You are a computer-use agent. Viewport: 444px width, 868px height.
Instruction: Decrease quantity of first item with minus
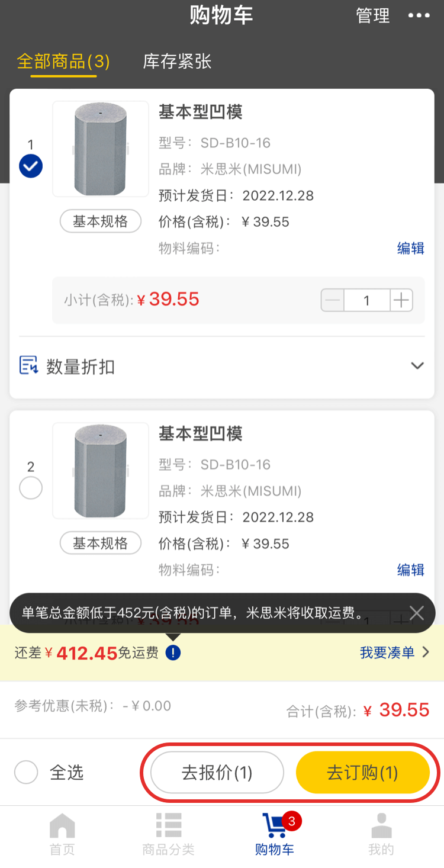(x=333, y=301)
